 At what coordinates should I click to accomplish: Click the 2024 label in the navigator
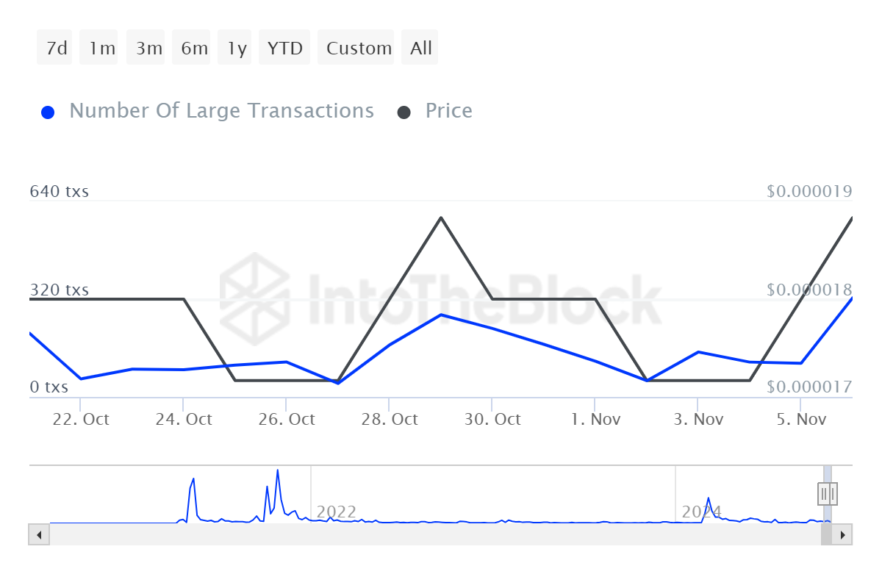coord(701,512)
